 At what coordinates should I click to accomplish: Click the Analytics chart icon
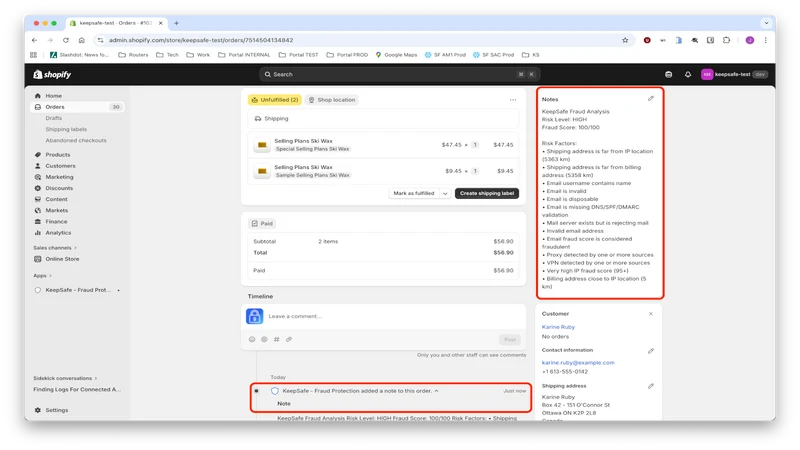coord(38,233)
